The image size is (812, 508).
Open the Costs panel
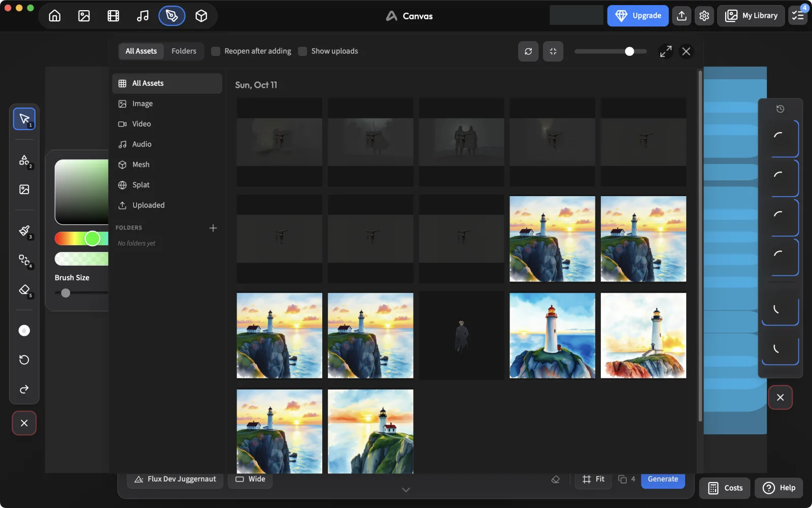pyautogui.click(x=725, y=488)
